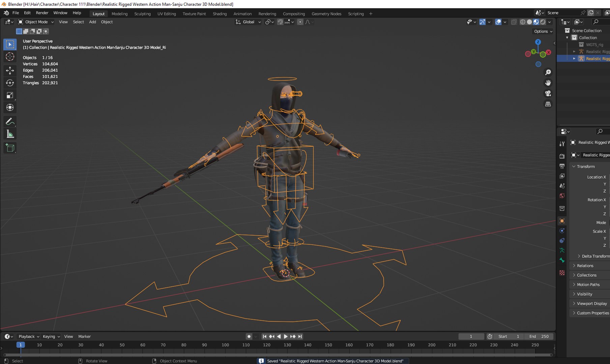The width and height of the screenshot is (610, 364).
Task: Toggle snapping magnet icon
Action: point(280,22)
